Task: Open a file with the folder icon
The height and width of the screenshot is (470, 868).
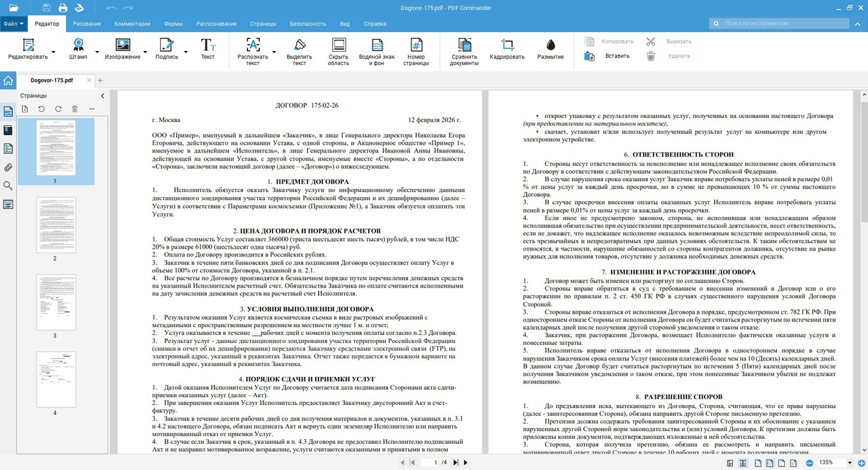Action: pyautogui.click(x=13, y=8)
